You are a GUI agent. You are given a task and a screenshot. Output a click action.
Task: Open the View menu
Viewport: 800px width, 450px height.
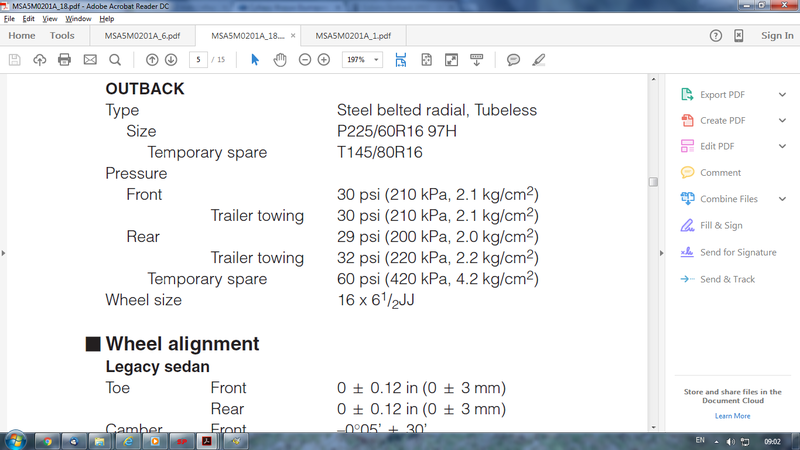pyautogui.click(x=49, y=19)
